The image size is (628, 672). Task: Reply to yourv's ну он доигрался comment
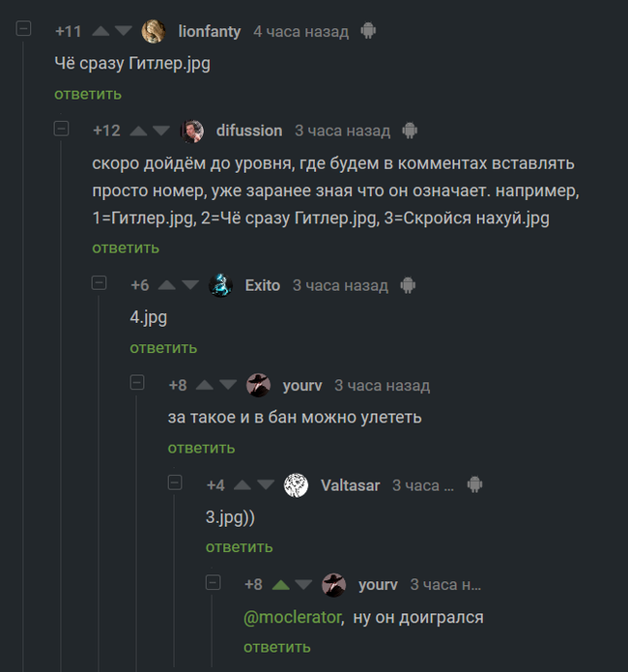(277, 647)
